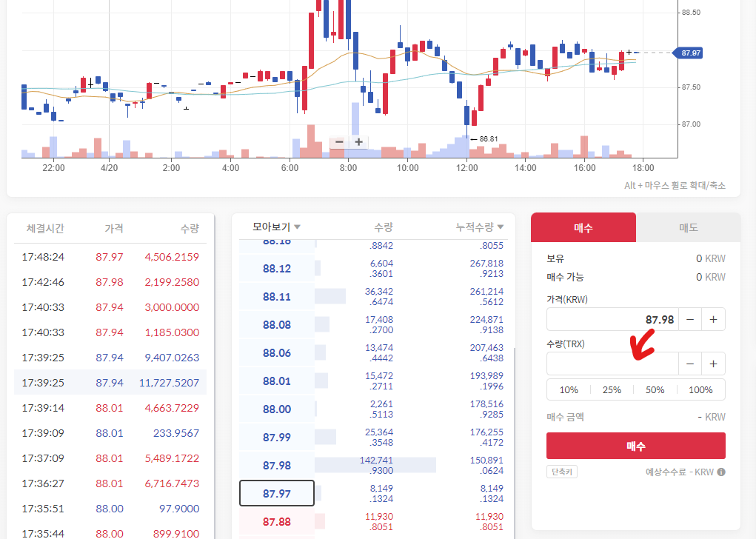This screenshot has height=539, width=756.
Task: Submit order with red 매수 button
Action: [x=635, y=446]
